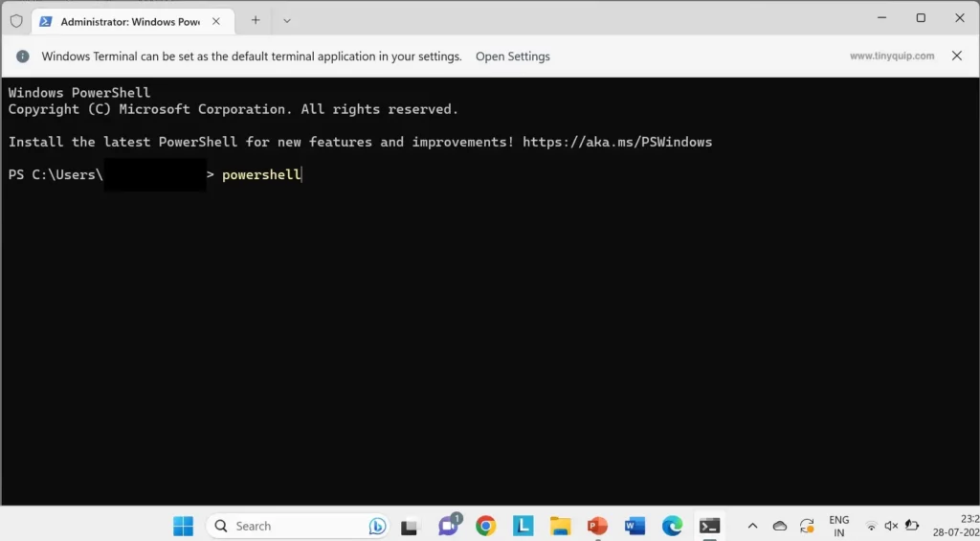The height and width of the screenshot is (541, 980).
Task: Maximize the Windows Terminal window
Action: coord(921,18)
